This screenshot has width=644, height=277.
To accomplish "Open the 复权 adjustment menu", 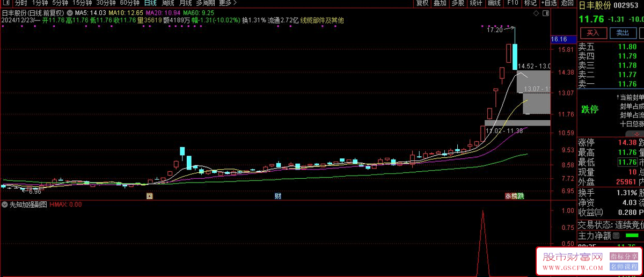I will tap(422, 3).
